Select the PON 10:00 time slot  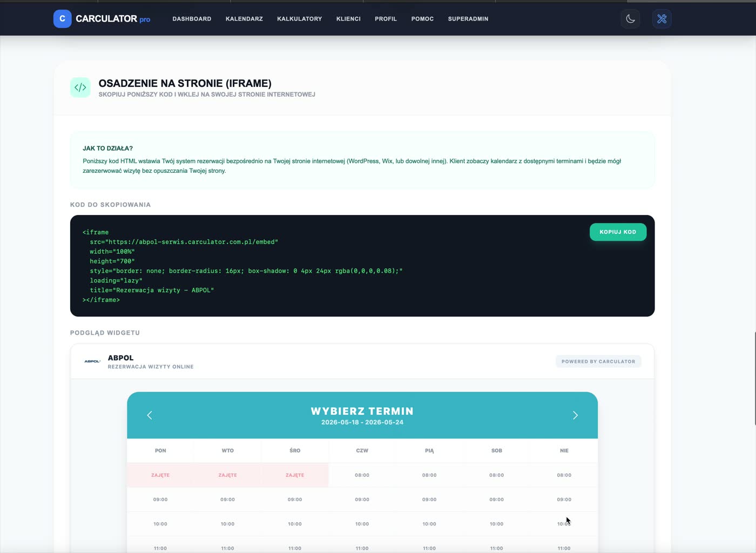pos(160,524)
